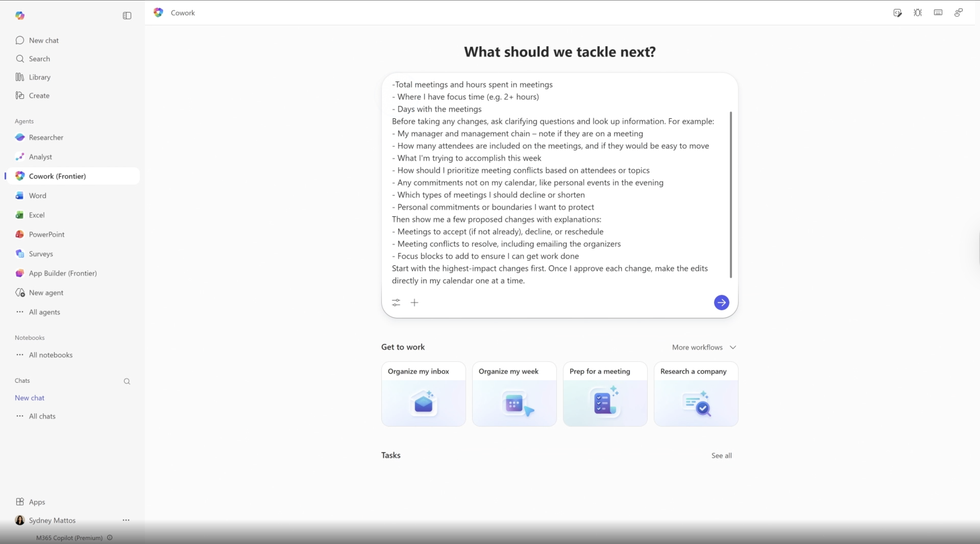The height and width of the screenshot is (544, 980).
Task: Select the Analyst agent
Action: pyautogui.click(x=40, y=157)
